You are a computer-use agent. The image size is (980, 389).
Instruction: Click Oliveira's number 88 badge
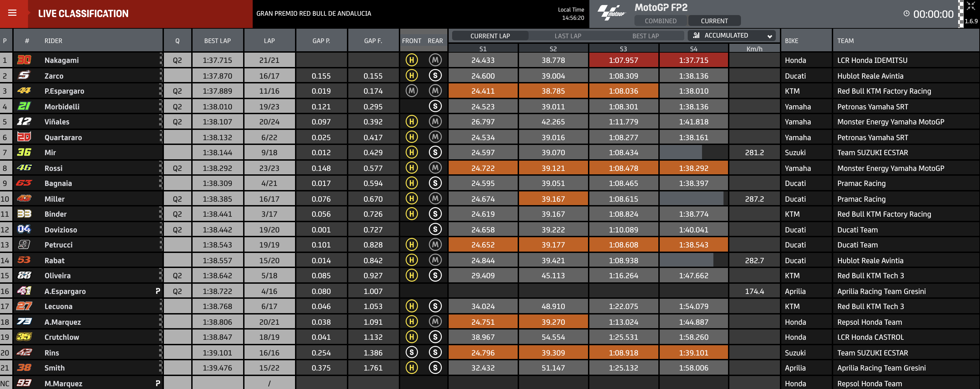tap(24, 275)
